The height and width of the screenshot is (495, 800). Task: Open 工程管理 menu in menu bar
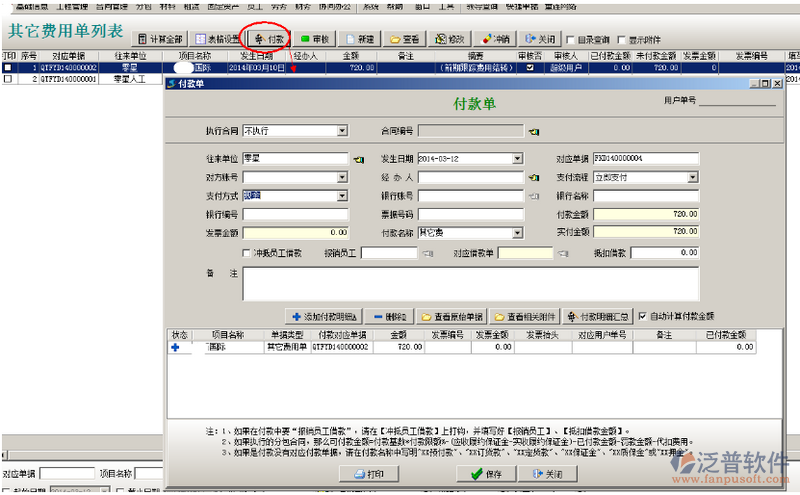[72, 6]
